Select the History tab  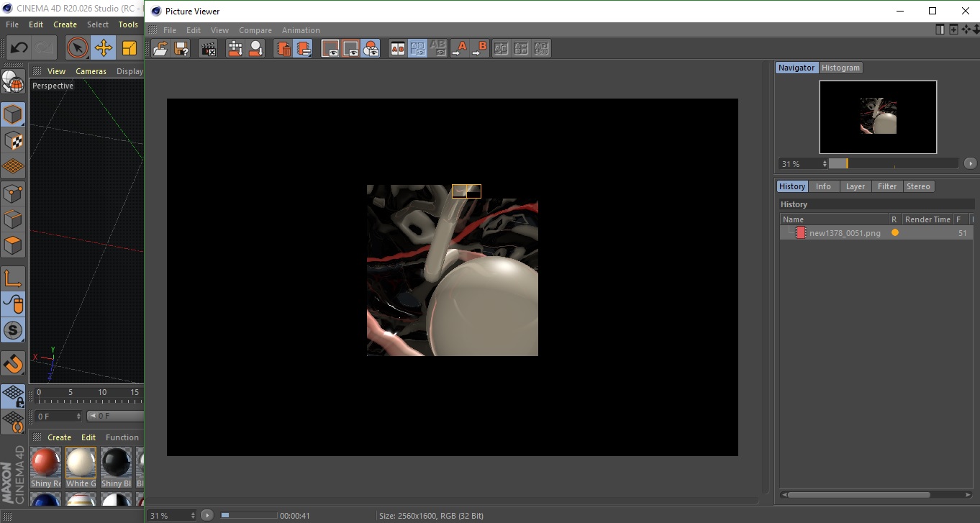pos(792,186)
